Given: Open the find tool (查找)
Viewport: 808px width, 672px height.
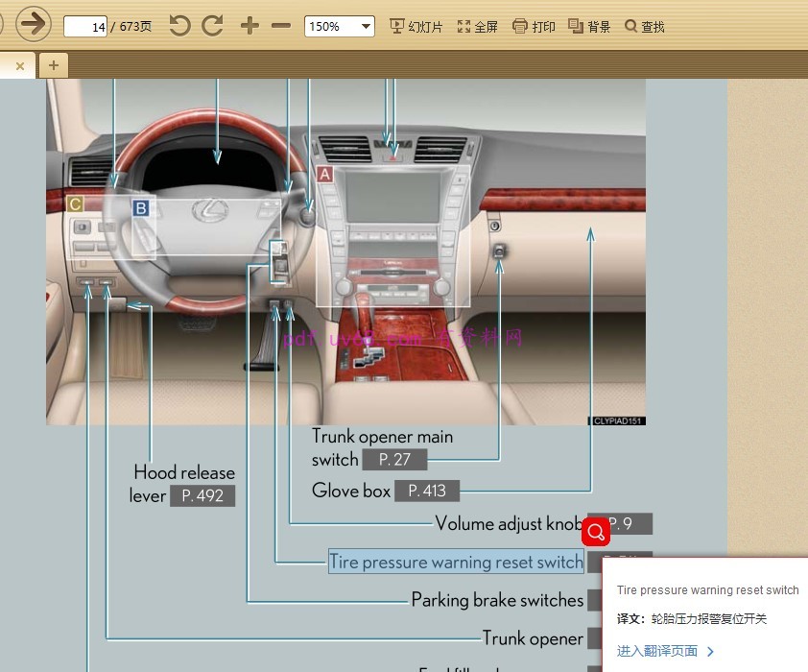Looking at the screenshot, I should [x=644, y=27].
